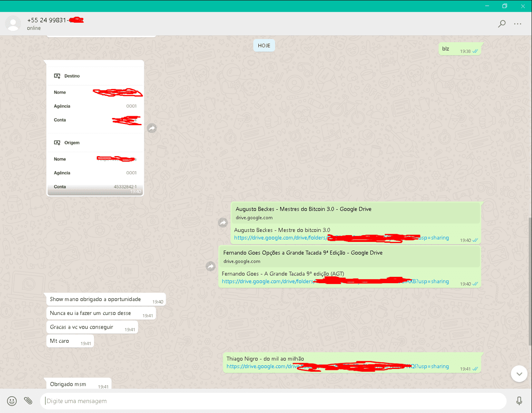
Task: Forward the bank transfer receipt image
Action: (x=152, y=128)
